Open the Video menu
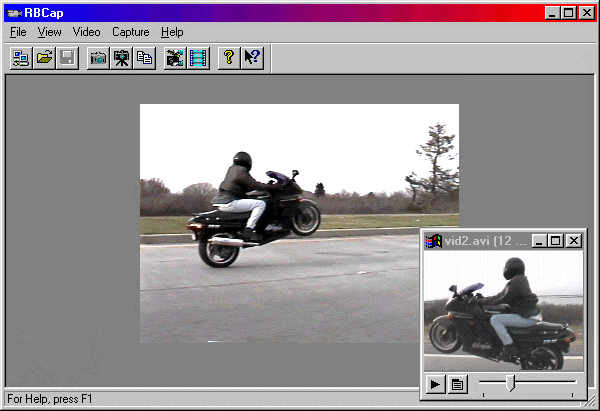The width and height of the screenshot is (600, 411). click(x=86, y=32)
